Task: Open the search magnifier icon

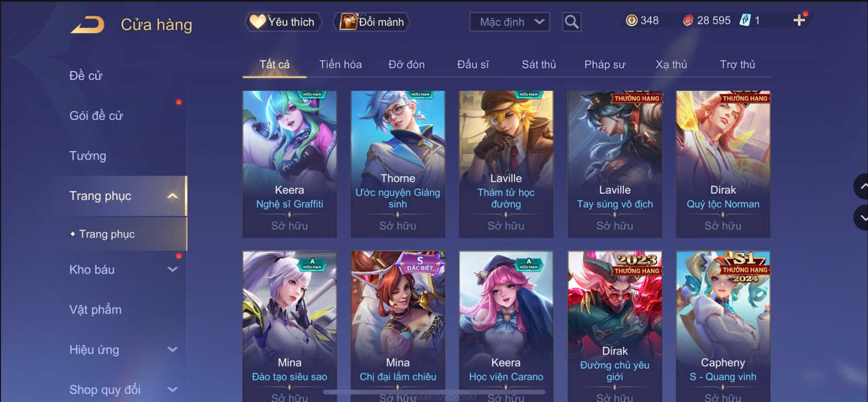Action: [x=571, y=22]
